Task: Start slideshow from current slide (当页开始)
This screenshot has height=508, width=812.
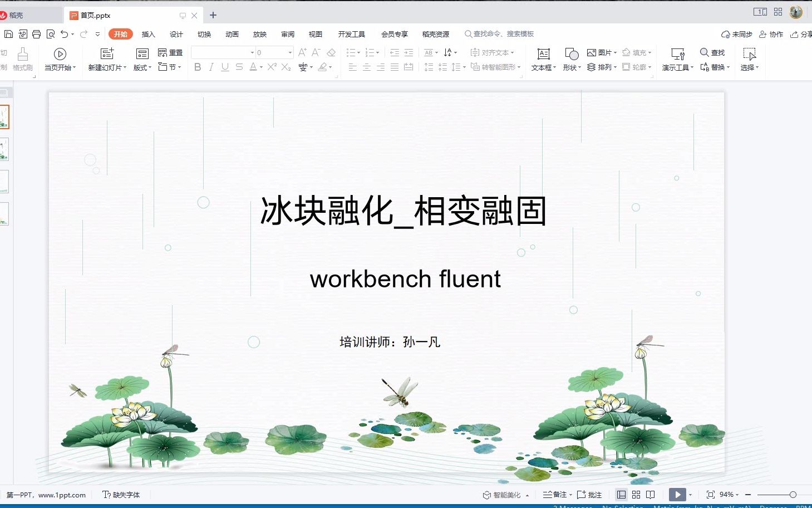Action: 60,54
